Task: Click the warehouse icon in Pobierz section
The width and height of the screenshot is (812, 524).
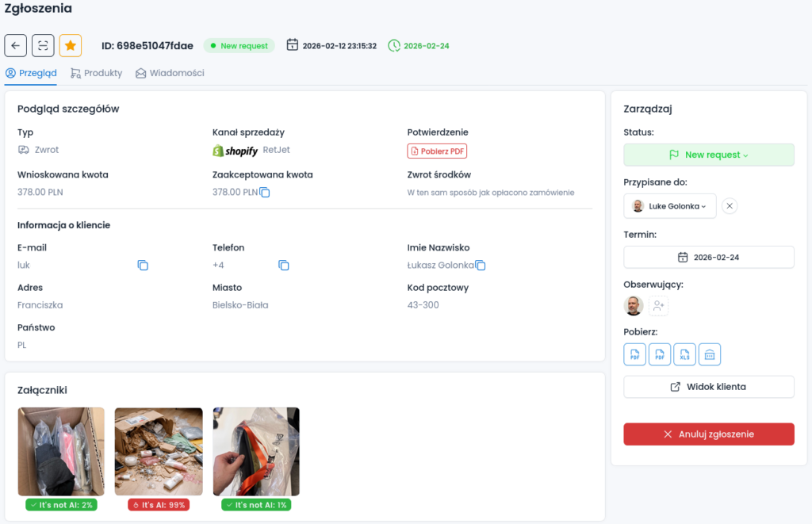Action: click(710, 354)
